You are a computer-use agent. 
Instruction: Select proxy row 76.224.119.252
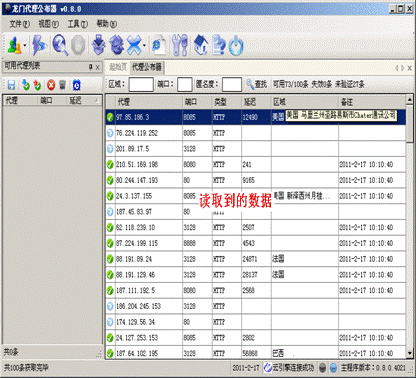click(256, 133)
